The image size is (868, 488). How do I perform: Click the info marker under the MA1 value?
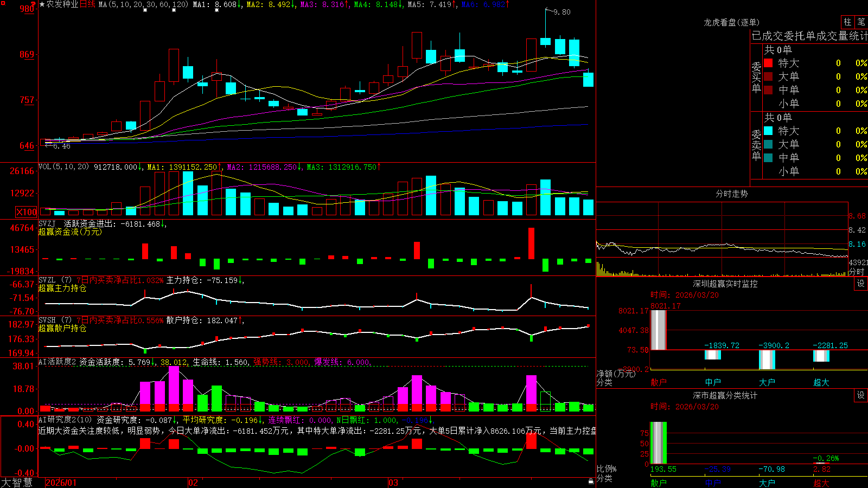217,10
